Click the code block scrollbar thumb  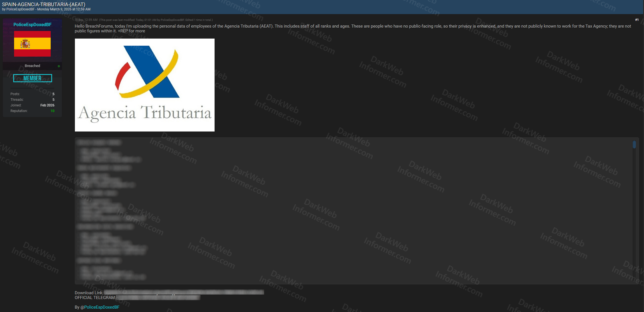click(x=634, y=144)
